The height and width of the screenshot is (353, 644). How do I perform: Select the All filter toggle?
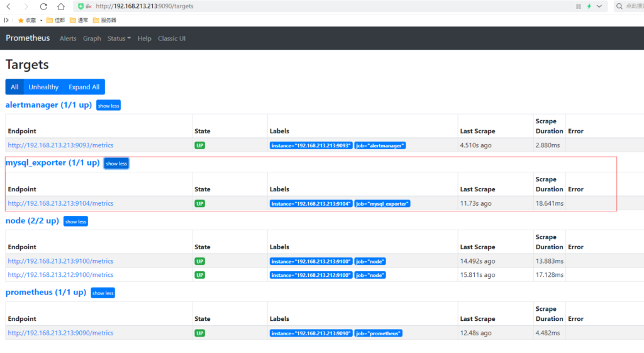click(14, 87)
